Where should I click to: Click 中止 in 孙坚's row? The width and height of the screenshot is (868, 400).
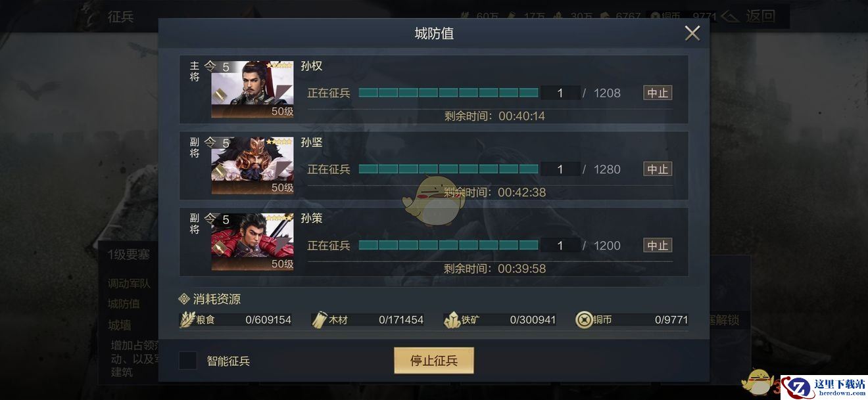point(658,169)
